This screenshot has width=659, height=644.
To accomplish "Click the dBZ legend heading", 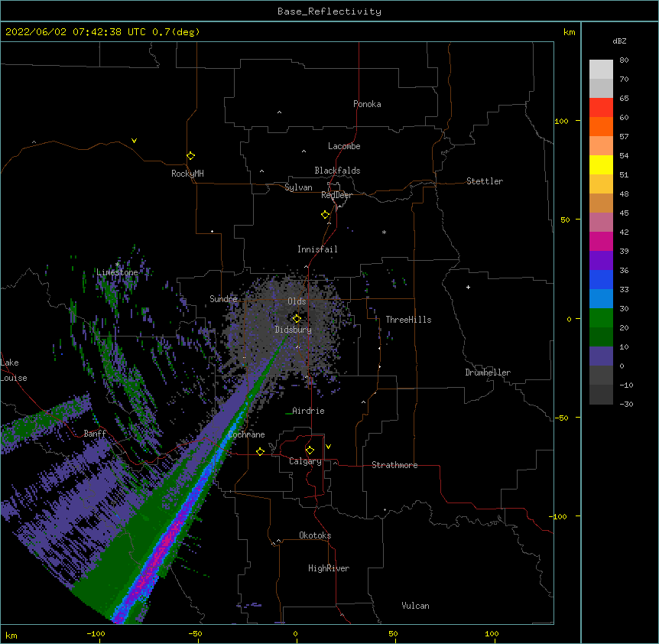I will coord(619,41).
